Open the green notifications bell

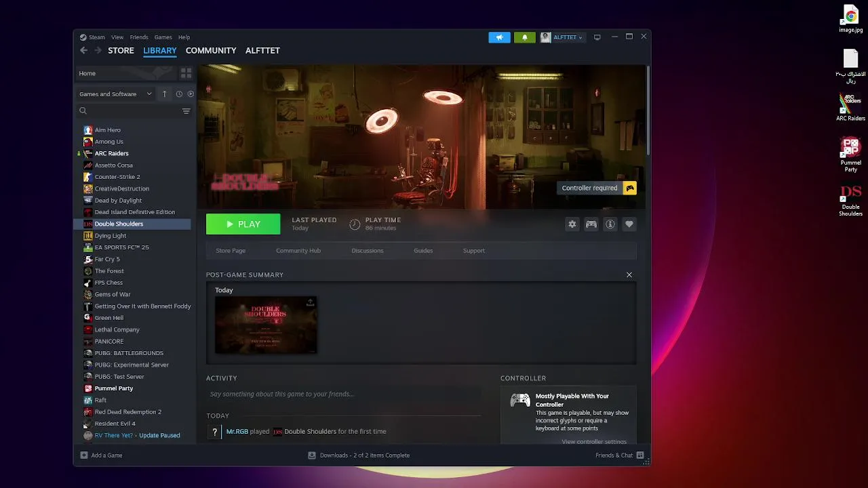point(524,37)
